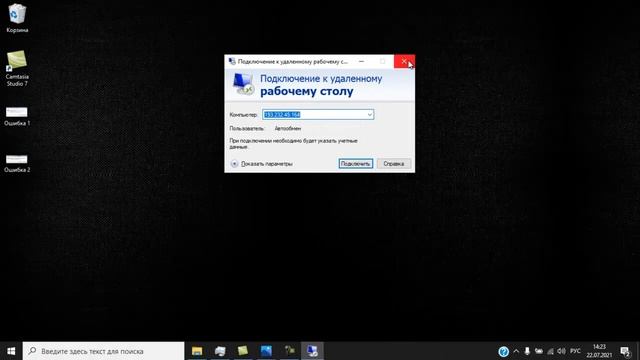Show hidden system tray icons
Viewport: 640px width, 360px height.
point(516,351)
